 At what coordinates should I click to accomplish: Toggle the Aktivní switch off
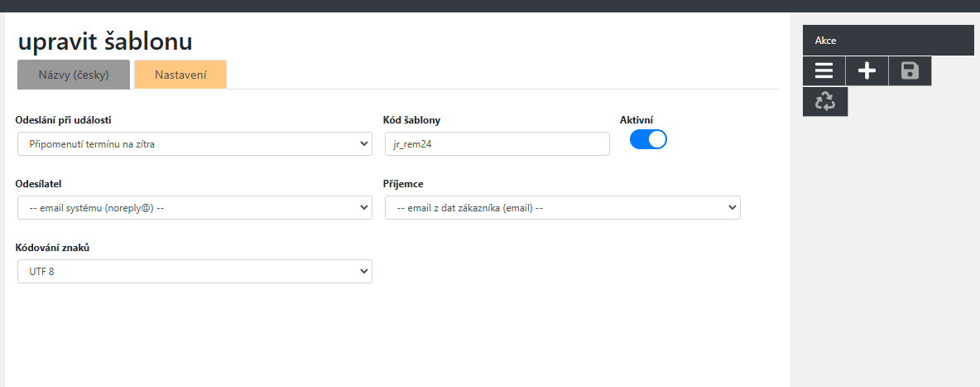click(648, 139)
